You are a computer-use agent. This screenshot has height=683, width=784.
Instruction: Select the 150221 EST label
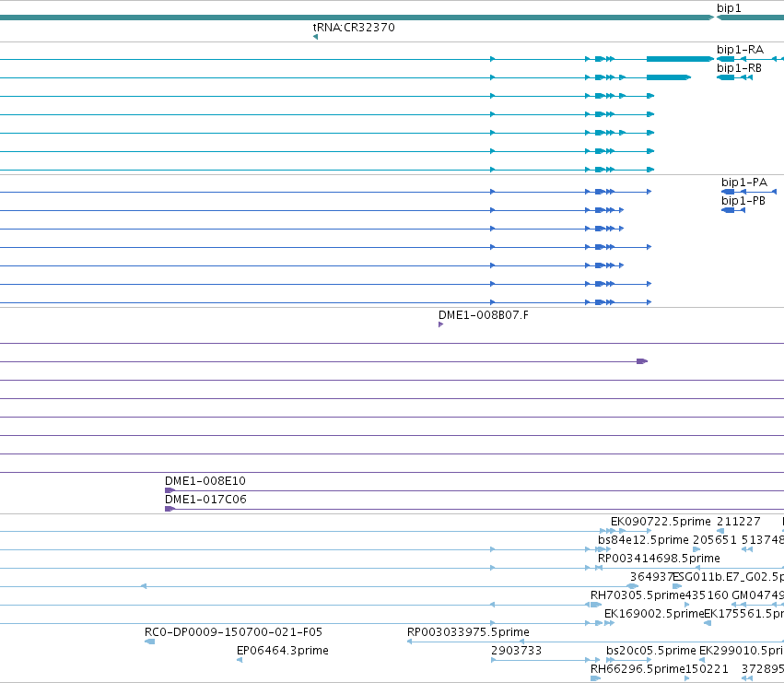tap(707, 669)
